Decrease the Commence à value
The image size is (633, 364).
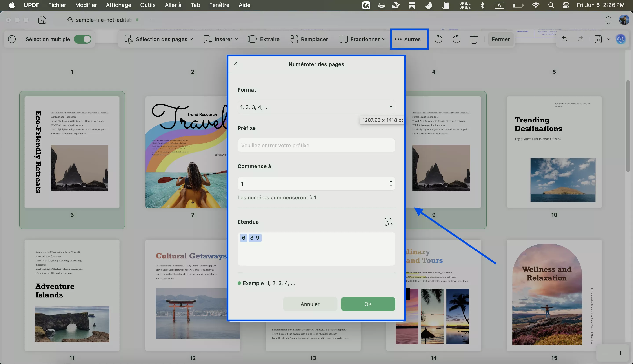click(x=391, y=186)
